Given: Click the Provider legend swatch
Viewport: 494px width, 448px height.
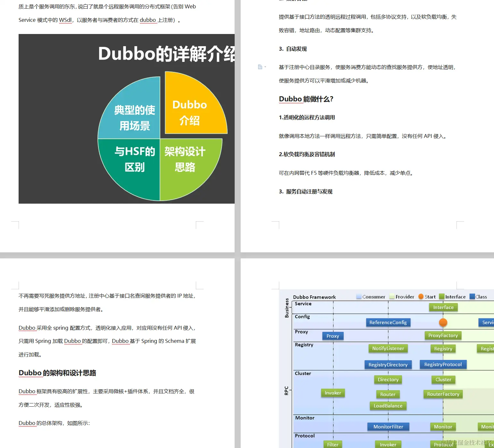Looking at the screenshot, I should click(392, 297).
